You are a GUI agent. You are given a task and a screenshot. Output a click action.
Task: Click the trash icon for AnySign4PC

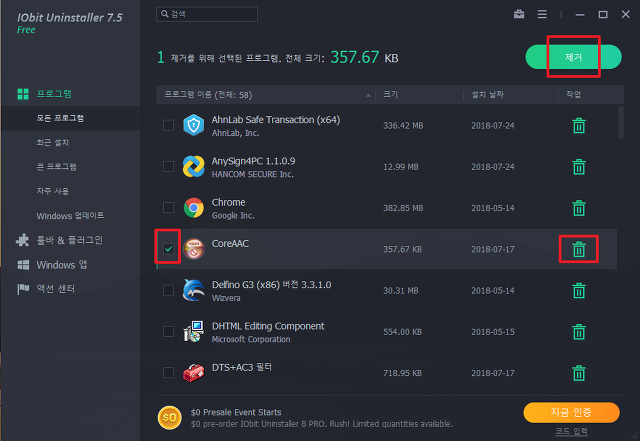click(579, 167)
